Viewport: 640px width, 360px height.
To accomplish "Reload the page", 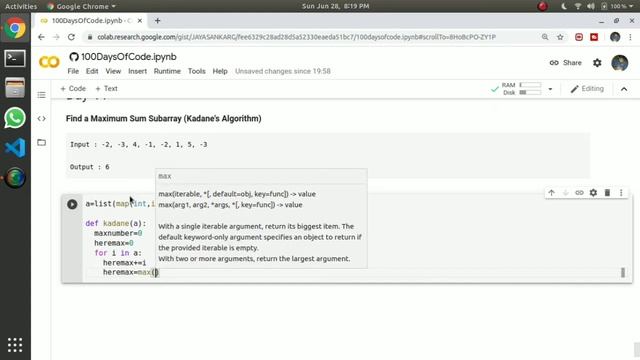I will click(x=71, y=37).
